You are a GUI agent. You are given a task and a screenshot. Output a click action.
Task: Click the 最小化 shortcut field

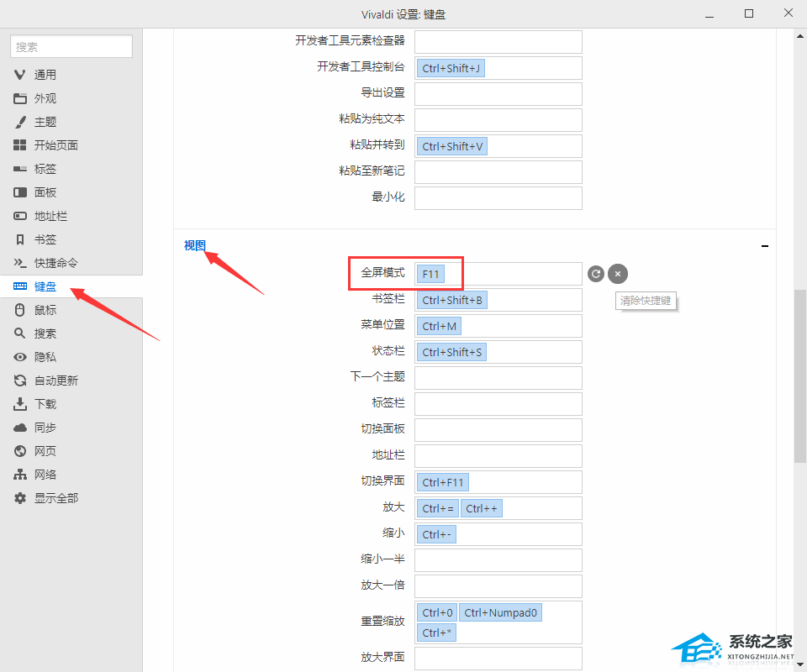[x=498, y=198]
